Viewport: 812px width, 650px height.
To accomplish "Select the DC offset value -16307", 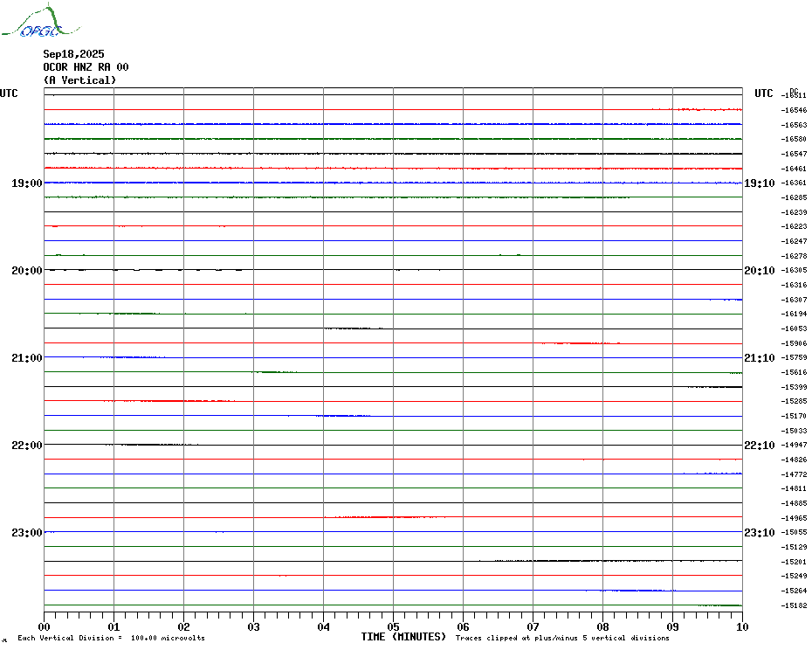I will (794, 300).
